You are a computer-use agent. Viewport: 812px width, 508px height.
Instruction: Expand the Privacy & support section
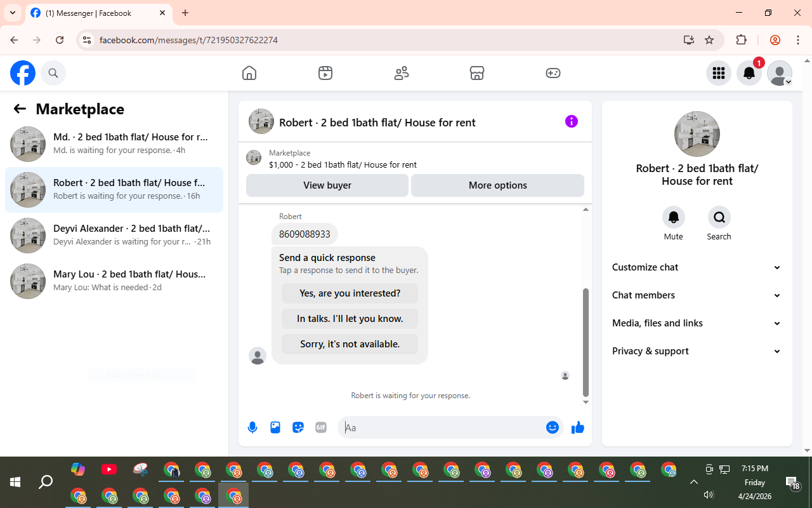click(697, 351)
